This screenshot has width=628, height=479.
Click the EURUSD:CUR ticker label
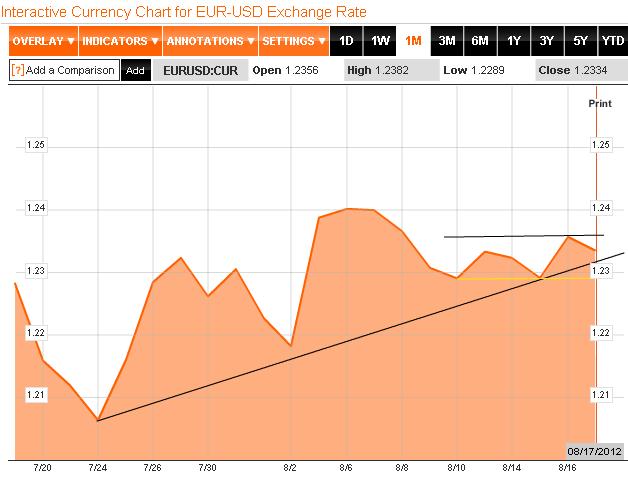pos(200,70)
